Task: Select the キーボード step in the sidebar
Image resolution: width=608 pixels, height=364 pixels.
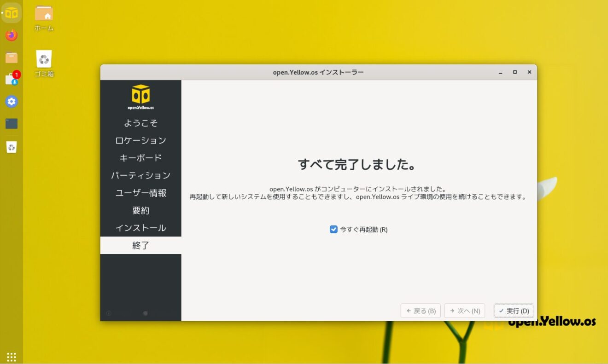Action: (x=140, y=157)
